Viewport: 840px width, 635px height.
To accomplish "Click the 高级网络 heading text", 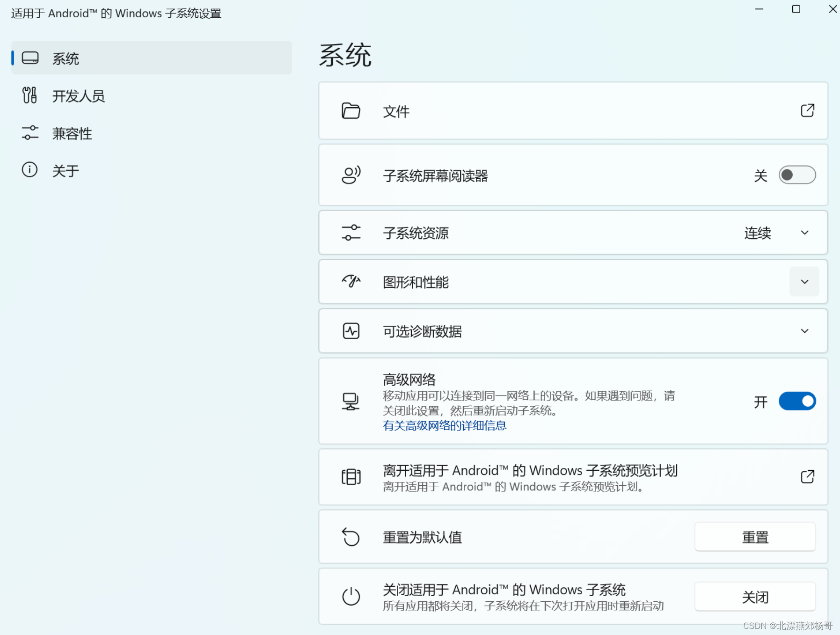I will (409, 380).
